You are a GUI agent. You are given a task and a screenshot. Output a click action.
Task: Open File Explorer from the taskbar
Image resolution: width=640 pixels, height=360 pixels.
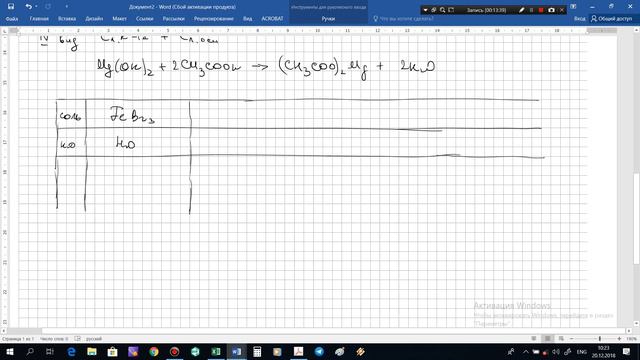(92, 351)
